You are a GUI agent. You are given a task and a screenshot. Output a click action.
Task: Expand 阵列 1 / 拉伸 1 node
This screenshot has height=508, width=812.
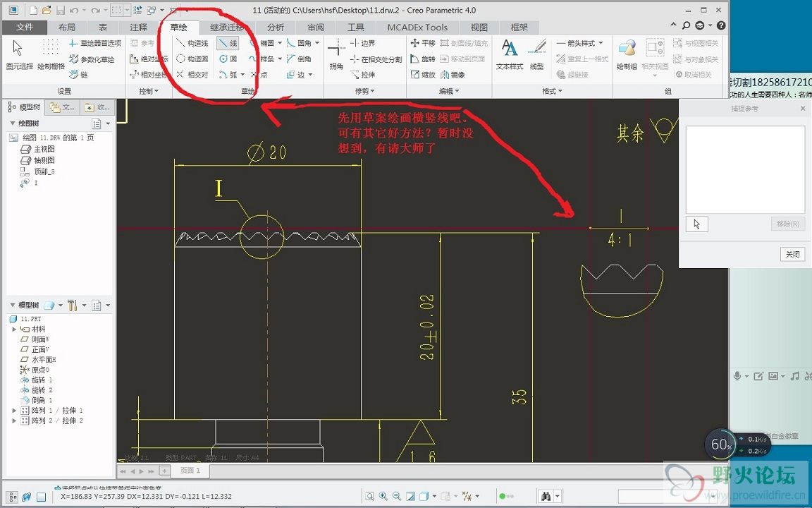[14, 411]
